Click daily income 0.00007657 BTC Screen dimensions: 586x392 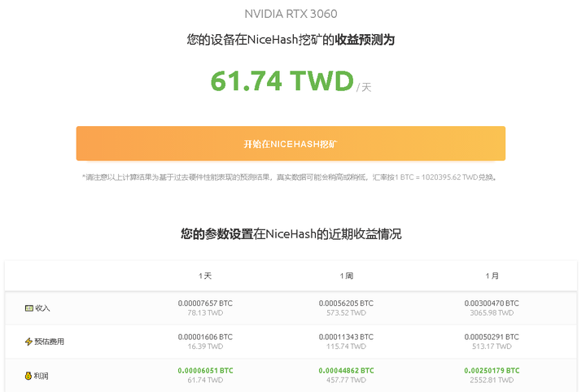click(205, 303)
